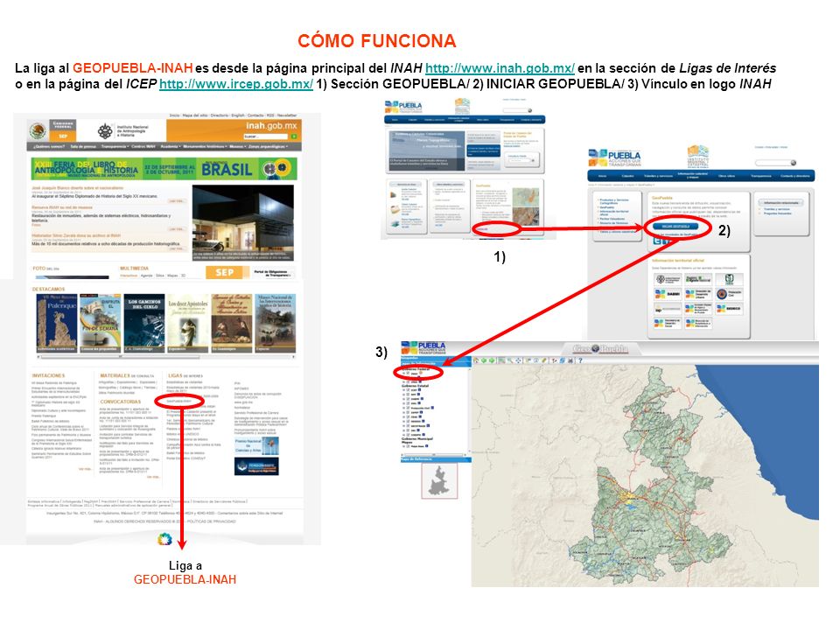Click the SEDECO logo in institutions grid
840x630 pixels.
(729, 309)
